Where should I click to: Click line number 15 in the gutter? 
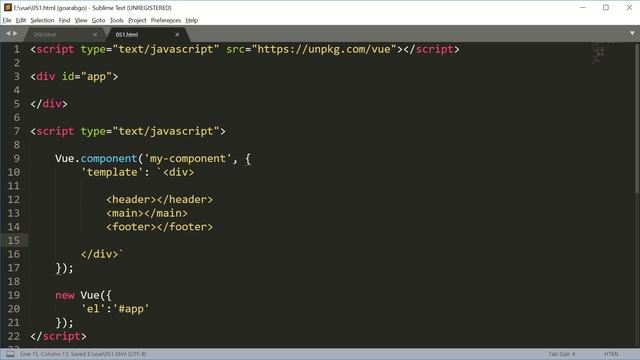13,240
